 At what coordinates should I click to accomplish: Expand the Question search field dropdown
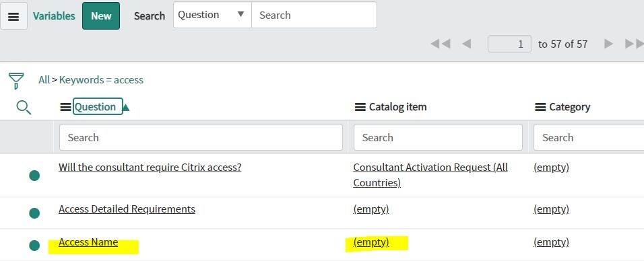[x=212, y=15]
